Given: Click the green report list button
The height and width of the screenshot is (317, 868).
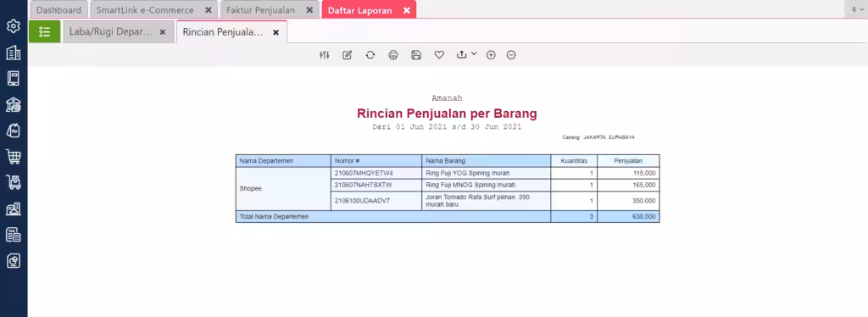Looking at the screenshot, I should point(44,32).
